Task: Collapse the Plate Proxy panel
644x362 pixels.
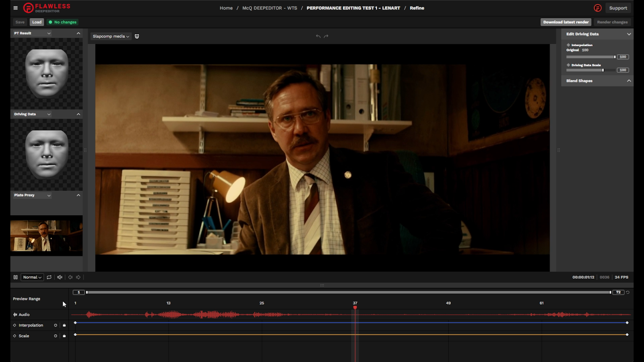Action: 78,195
